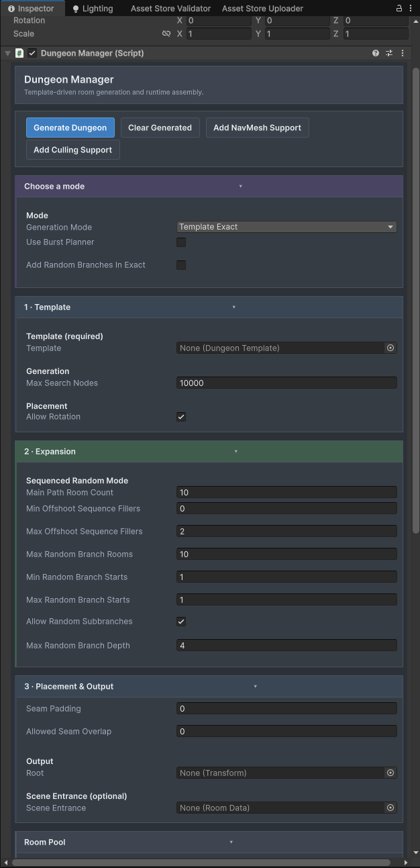
Task: Open the Asset Store Validator tab
Action: (170, 8)
